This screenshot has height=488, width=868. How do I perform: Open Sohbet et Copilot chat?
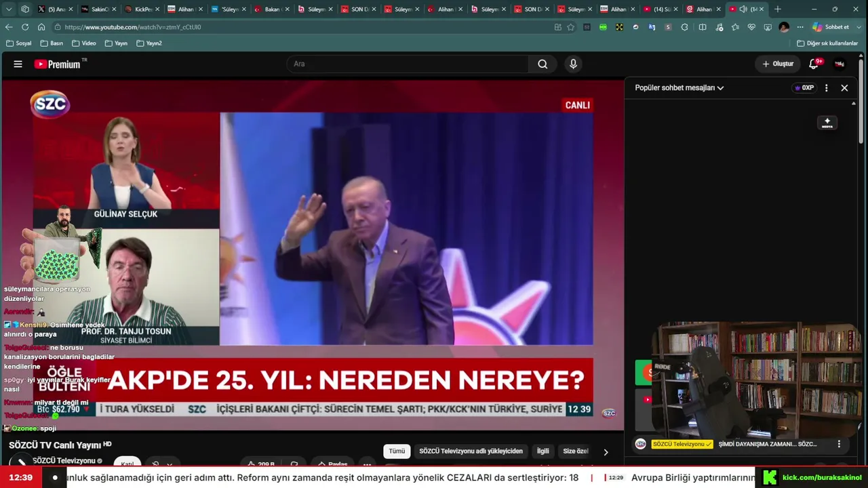(832, 27)
